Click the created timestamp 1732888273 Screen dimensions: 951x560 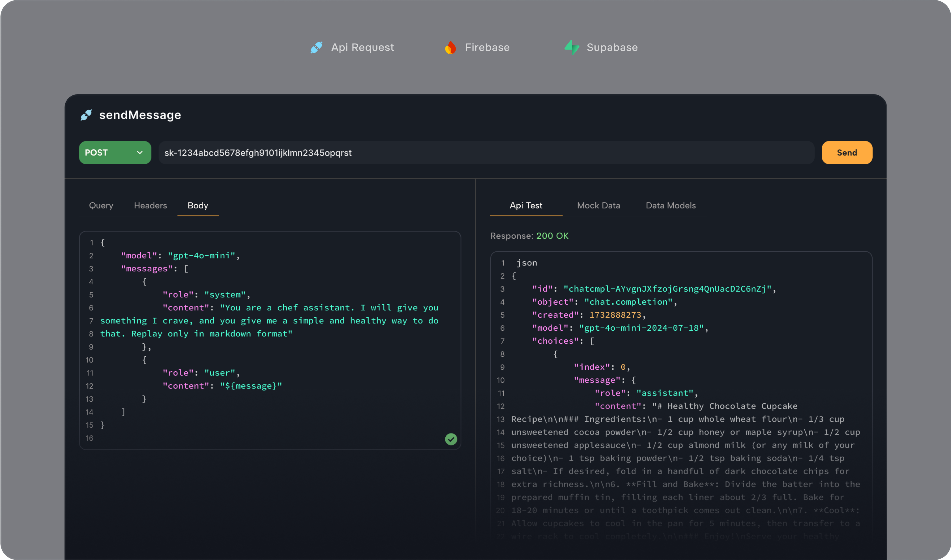point(615,315)
